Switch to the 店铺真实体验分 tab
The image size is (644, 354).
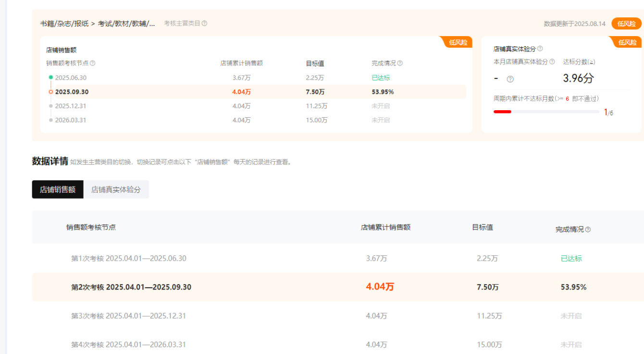[116, 190]
